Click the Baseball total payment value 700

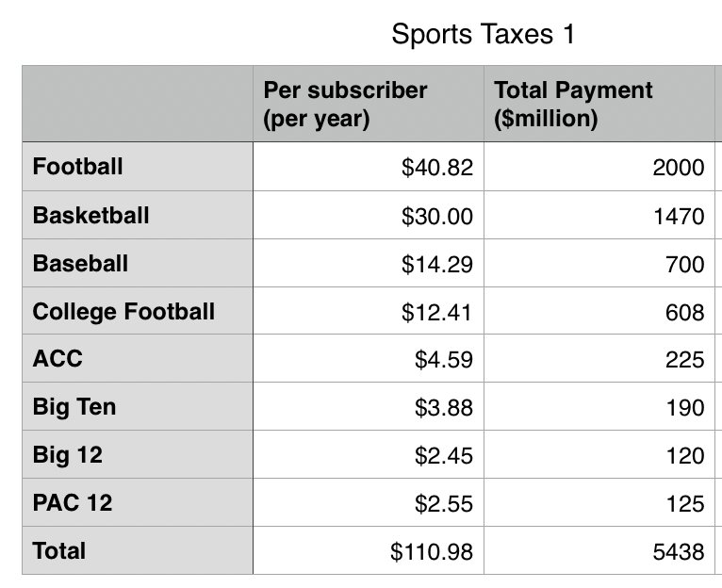coord(599,264)
